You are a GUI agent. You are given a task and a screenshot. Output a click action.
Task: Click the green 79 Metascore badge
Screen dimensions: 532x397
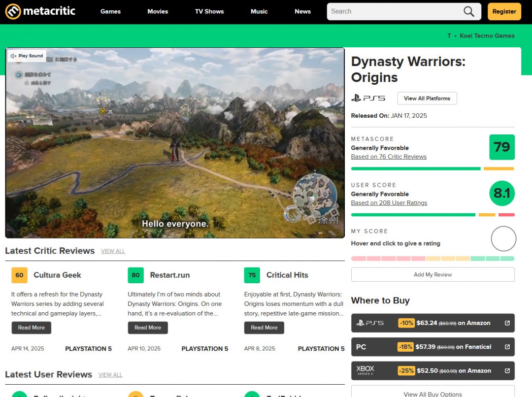(501, 147)
